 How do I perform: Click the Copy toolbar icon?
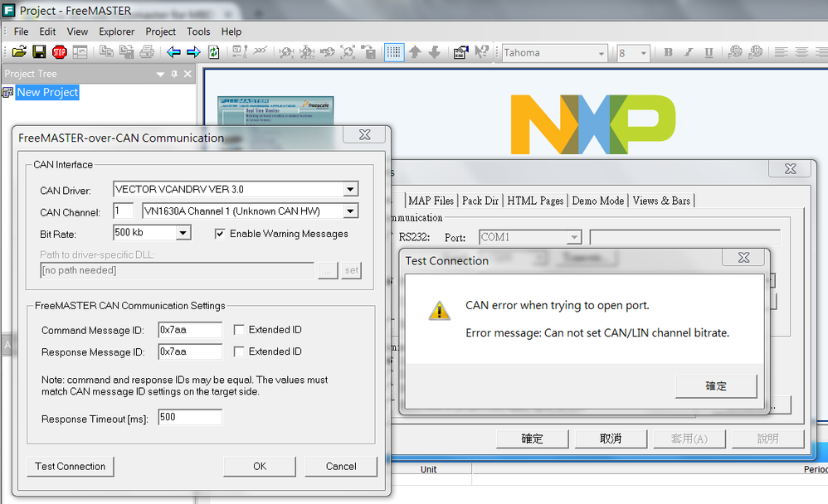coord(107,51)
